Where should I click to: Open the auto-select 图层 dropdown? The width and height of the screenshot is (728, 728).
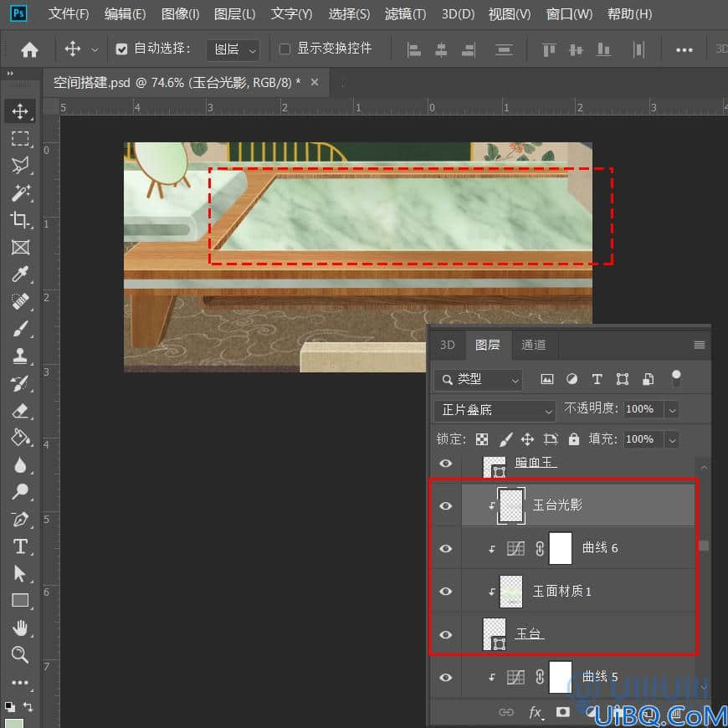pos(233,49)
